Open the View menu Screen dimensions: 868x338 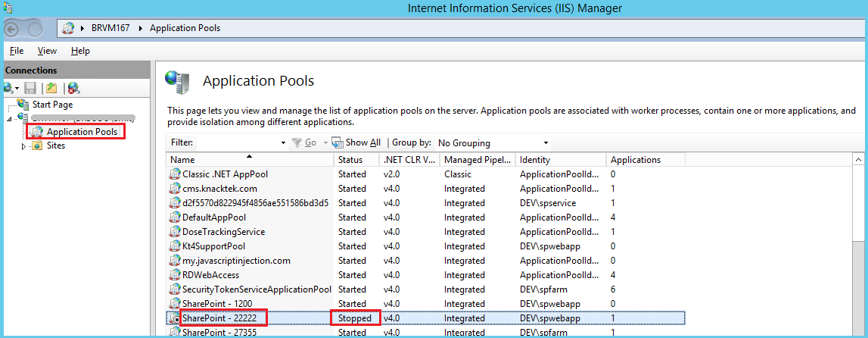click(47, 51)
